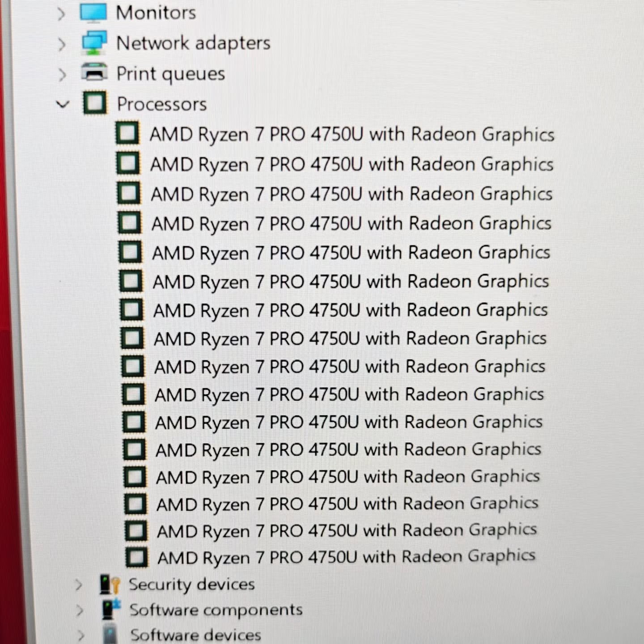Select the Processors label

tap(161, 104)
